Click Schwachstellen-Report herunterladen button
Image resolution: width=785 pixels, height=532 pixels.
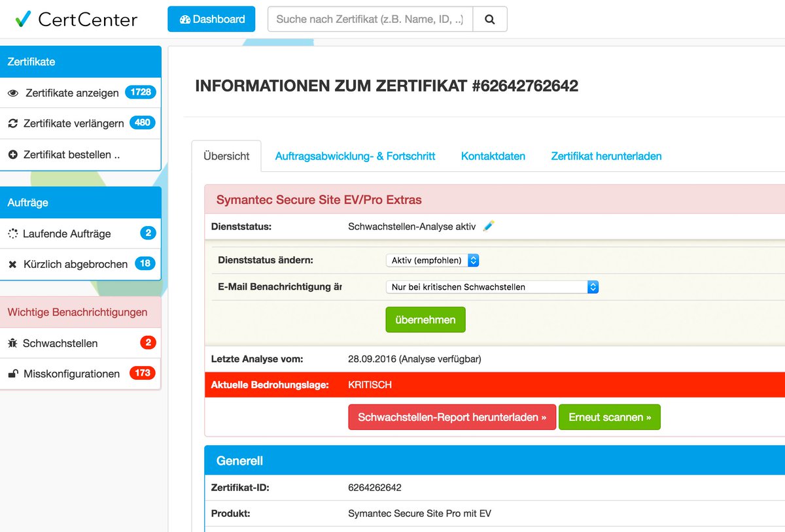pos(452,417)
